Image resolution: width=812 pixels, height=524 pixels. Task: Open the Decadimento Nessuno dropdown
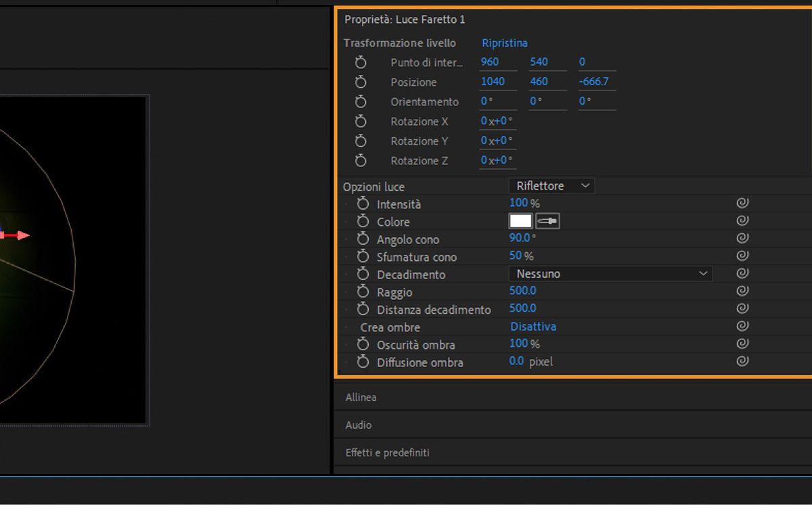pyautogui.click(x=610, y=274)
